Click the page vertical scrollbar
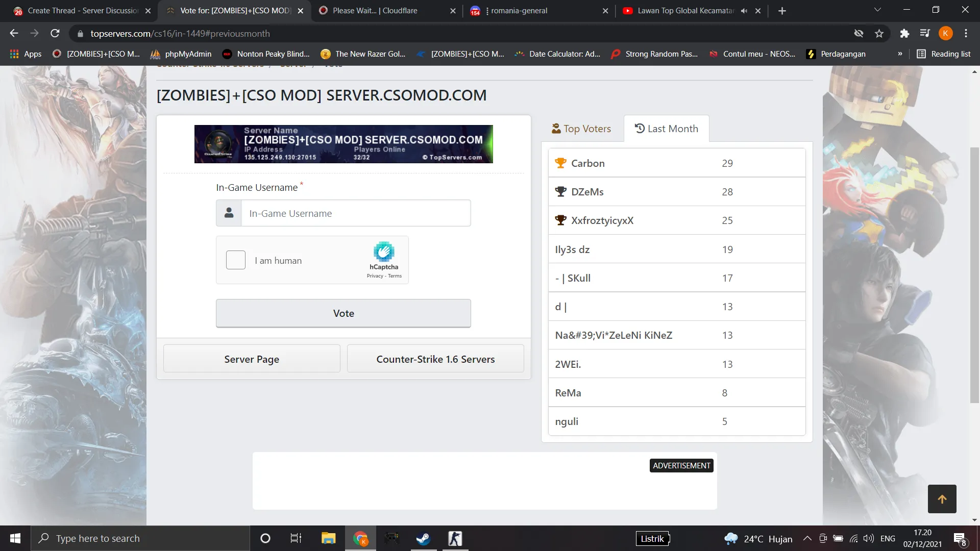This screenshot has height=551, width=980. 974,275
